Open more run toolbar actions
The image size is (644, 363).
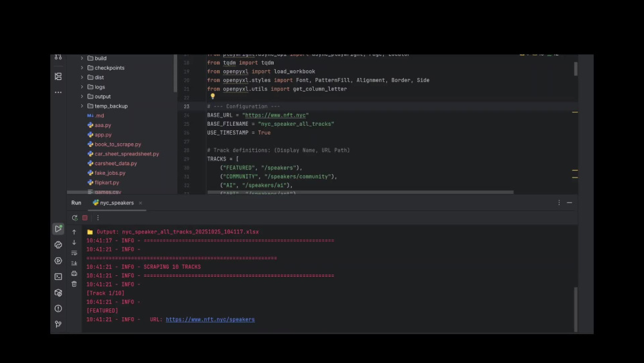coord(98,218)
